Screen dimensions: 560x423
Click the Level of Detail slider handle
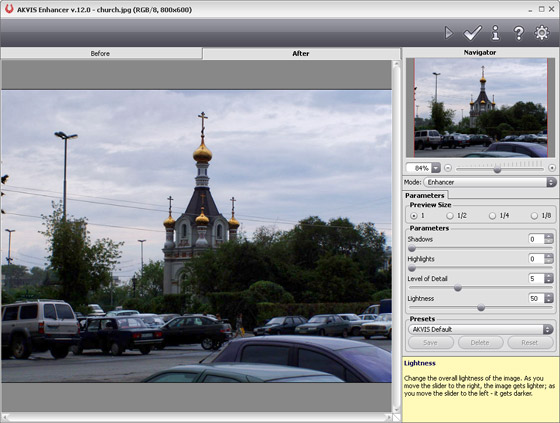click(458, 288)
